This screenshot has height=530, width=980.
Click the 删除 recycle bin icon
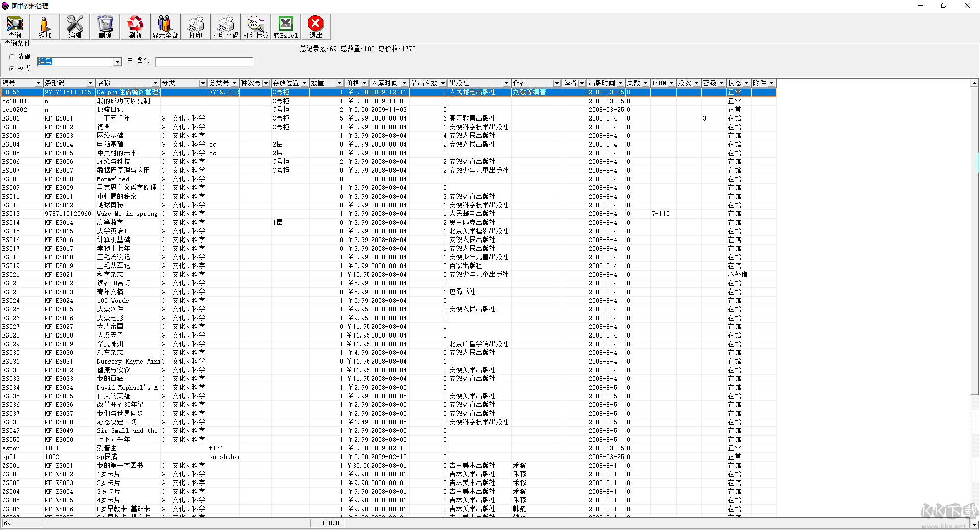(105, 27)
